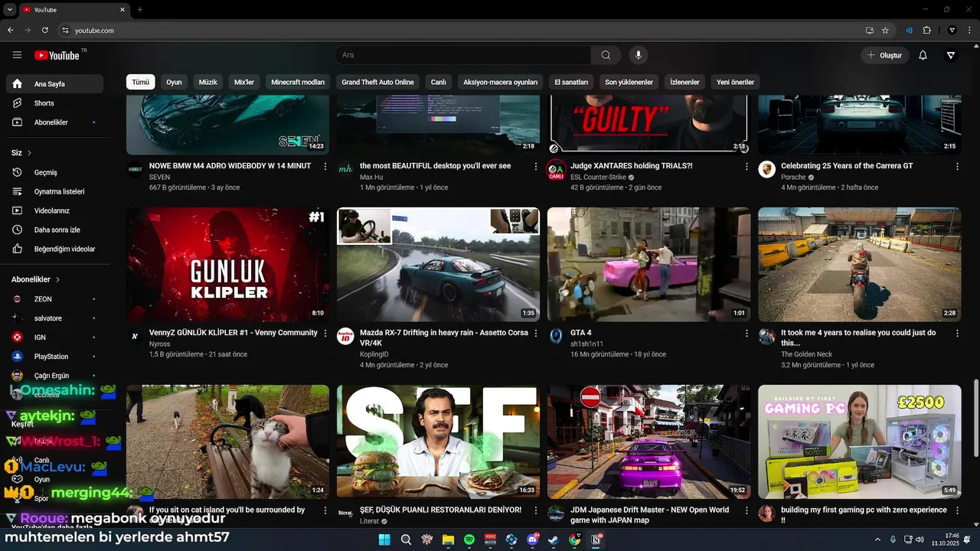Open the PlayStation subscription channel

pos(54,357)
